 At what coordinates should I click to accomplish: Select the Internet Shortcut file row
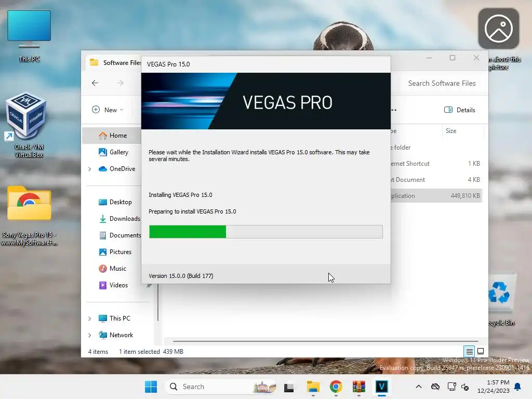pos(436,164)
